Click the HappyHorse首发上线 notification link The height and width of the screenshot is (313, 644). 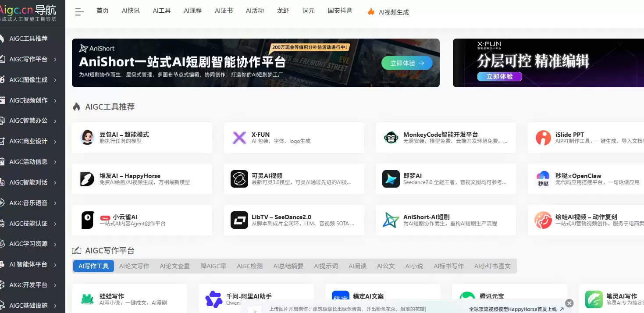516,309
